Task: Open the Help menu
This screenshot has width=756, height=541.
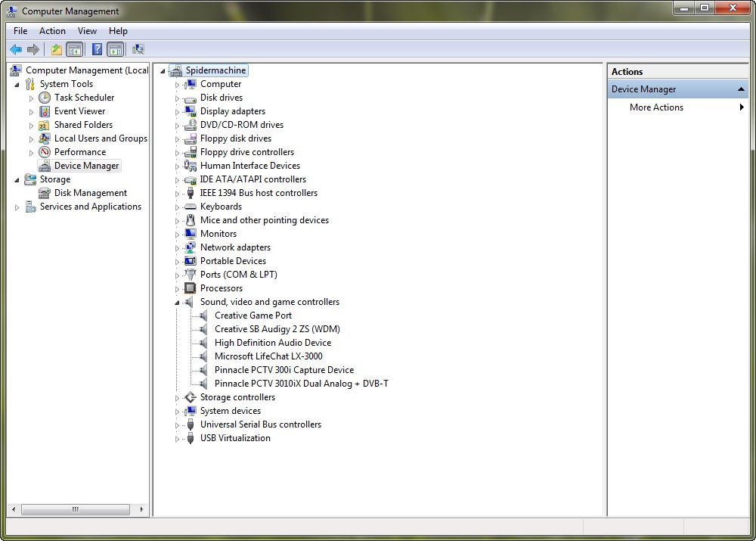Action: pyautogui.click(x=118, y=31)
